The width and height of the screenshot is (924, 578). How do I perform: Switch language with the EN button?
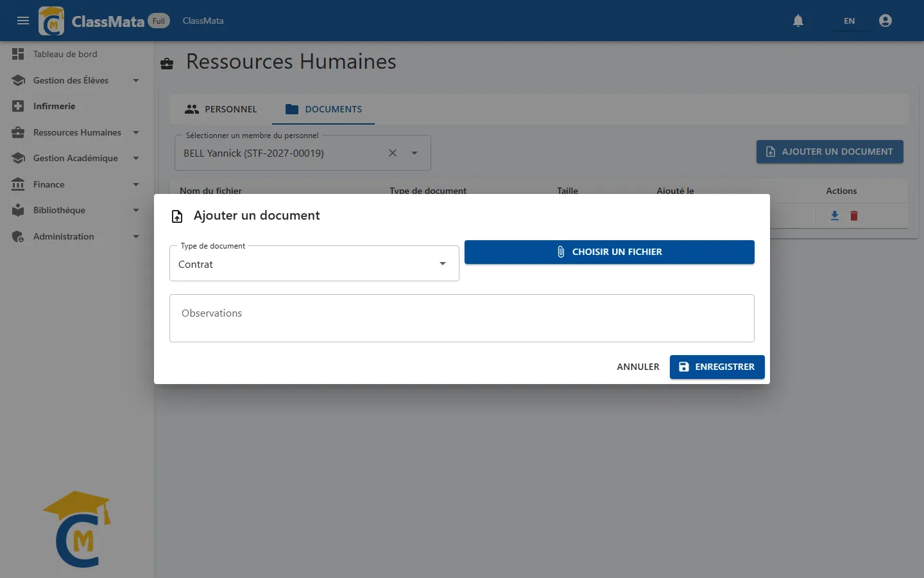849,21
